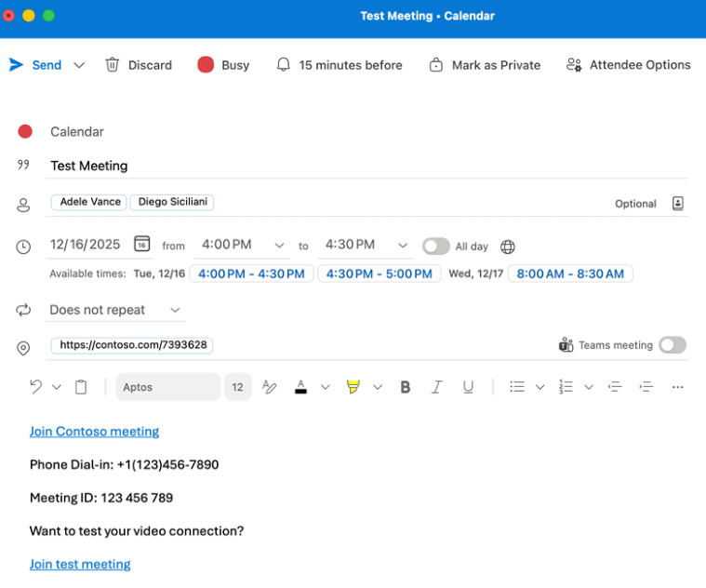706x588 pixels.
Task: Select the Diego Siciliani attendee chip
Action: [172, 202]
